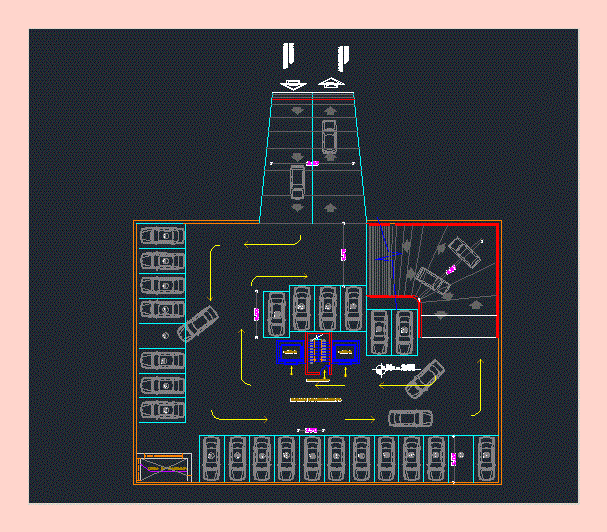Select the magenta vertical dimension left of the central stalls
Viewport: 607px width, 532px height.
coord(256,314)
